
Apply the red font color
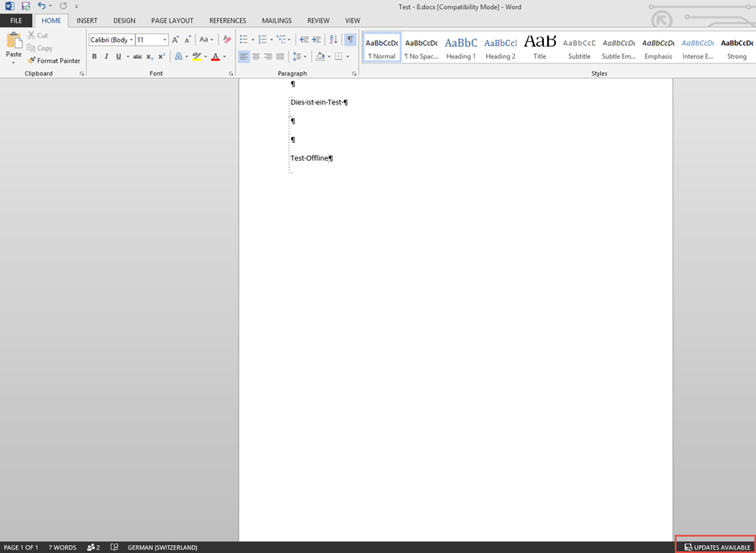(x=215, y=56)
